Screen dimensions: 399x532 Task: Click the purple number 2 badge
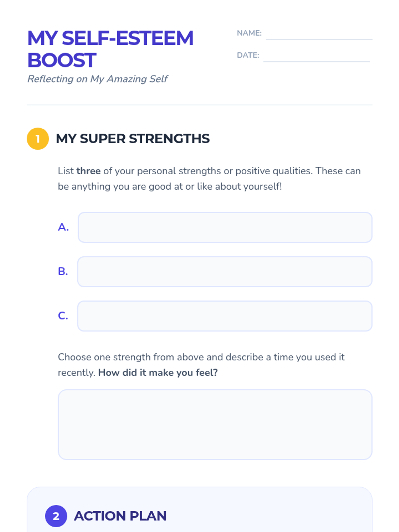point(56,516)
